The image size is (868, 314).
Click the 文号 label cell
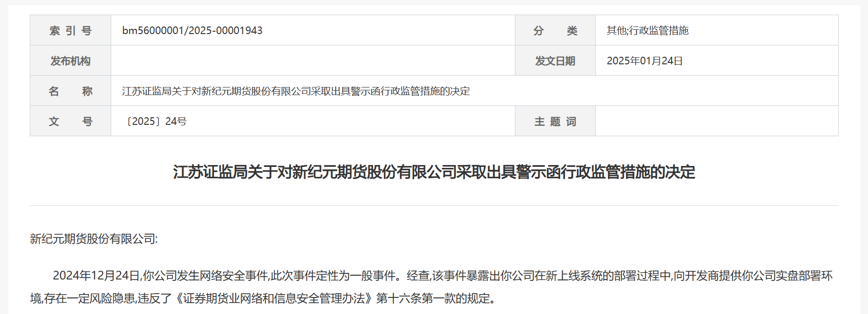(71, 121)
